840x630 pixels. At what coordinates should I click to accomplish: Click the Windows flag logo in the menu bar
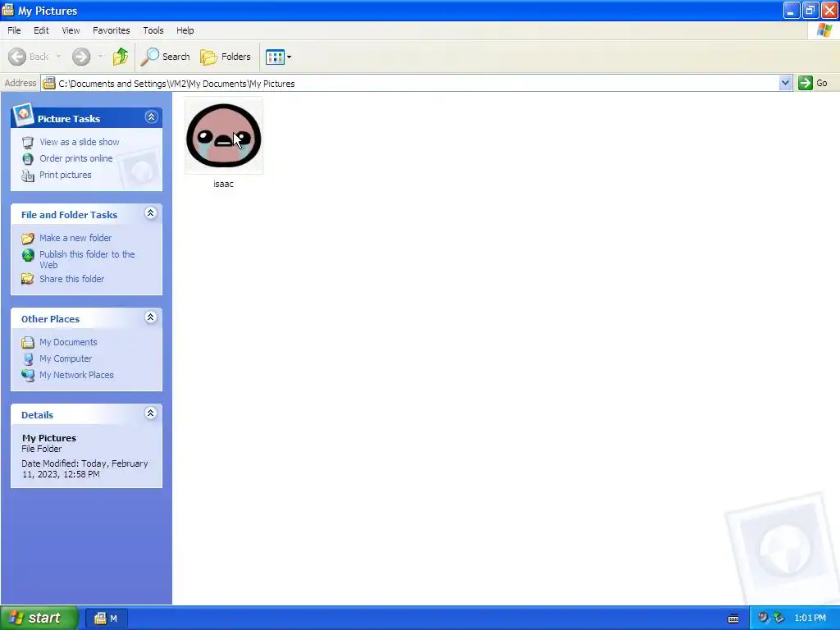824,30
